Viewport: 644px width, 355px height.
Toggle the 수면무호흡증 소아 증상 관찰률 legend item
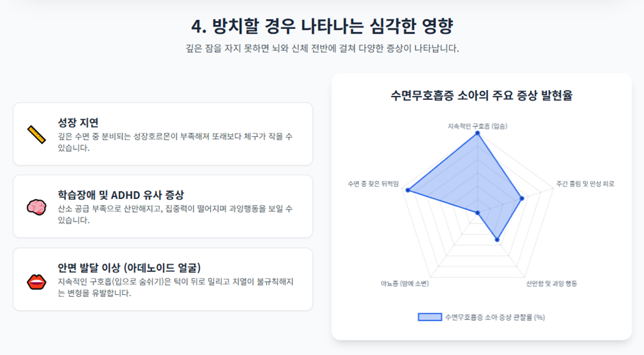481,317
